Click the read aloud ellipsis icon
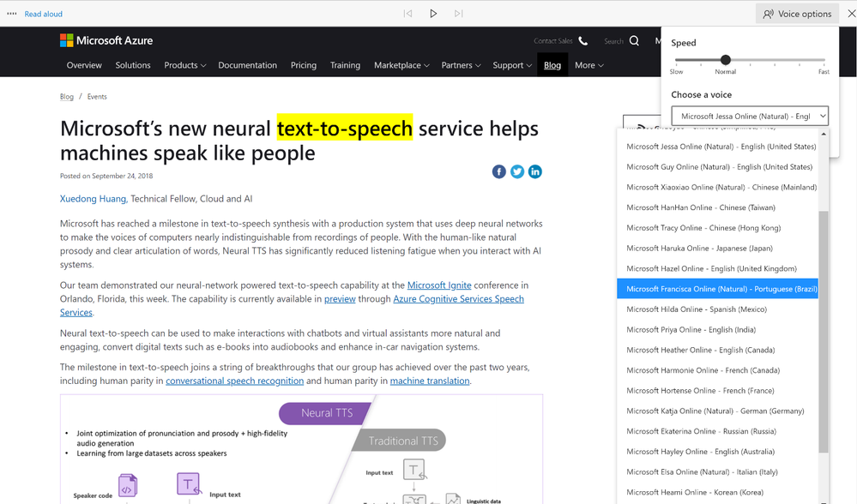The height and width of the screenshot is (504, 857). tap(11, 14)
